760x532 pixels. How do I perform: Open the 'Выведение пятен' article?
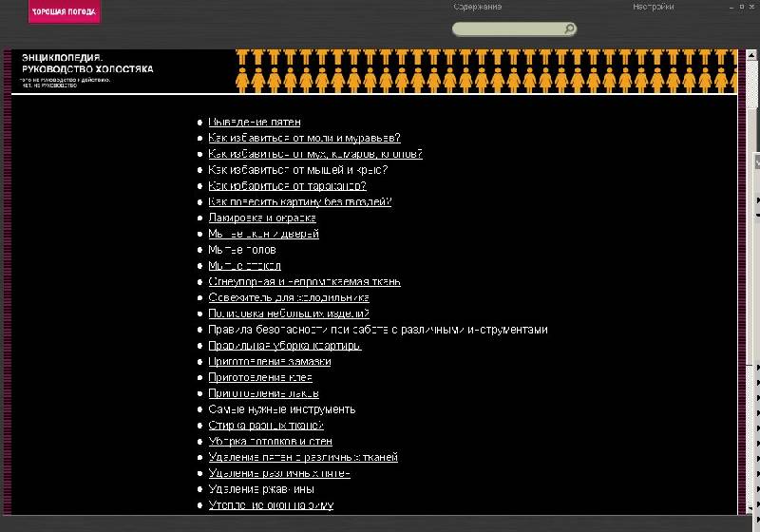coord(255,122)
